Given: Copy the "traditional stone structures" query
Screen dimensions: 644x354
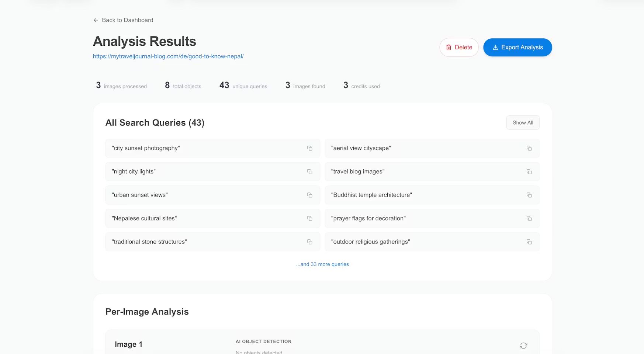Looking at the screenshot, I should pos(309,242).
